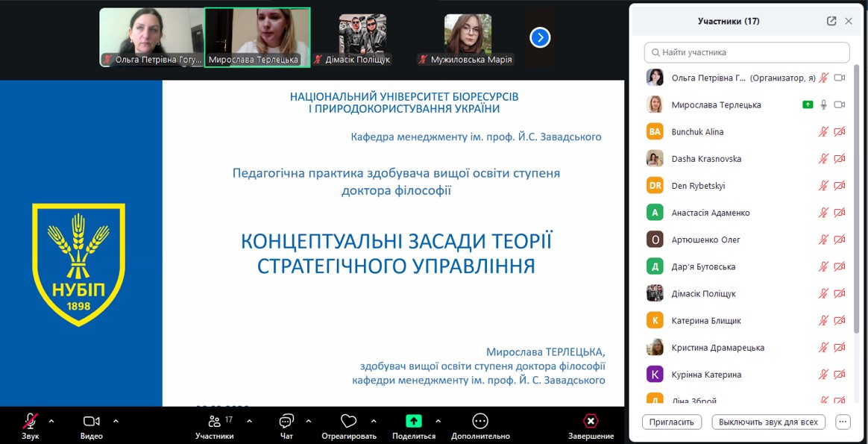Image resolution: width=868 pixels, height=444 pixels.
Task: Select participant Dasha Krasnovska in list
Action: tap(746, 158)
